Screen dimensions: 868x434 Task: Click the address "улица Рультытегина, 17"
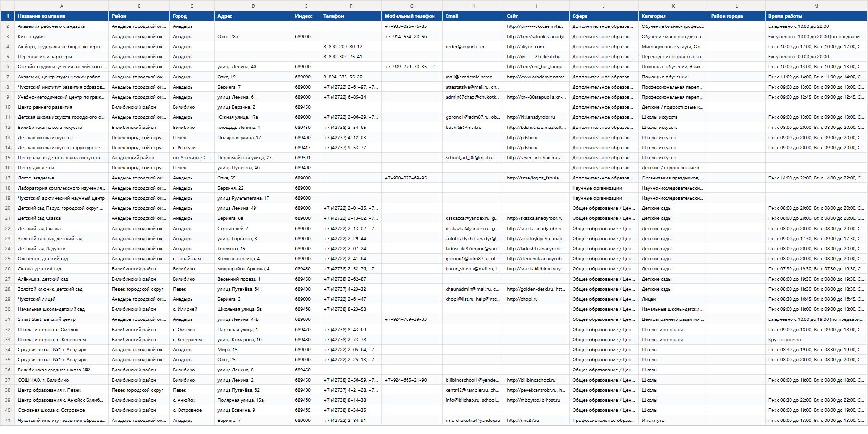(x=253, y=198)
